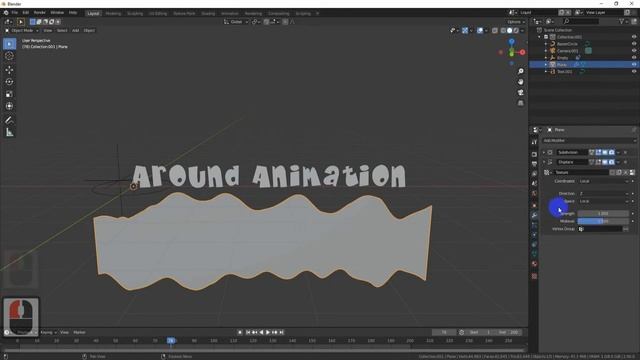Open the Global transform orientation dropdown
This screenshot has width=640, height=360.
[236, 22]
